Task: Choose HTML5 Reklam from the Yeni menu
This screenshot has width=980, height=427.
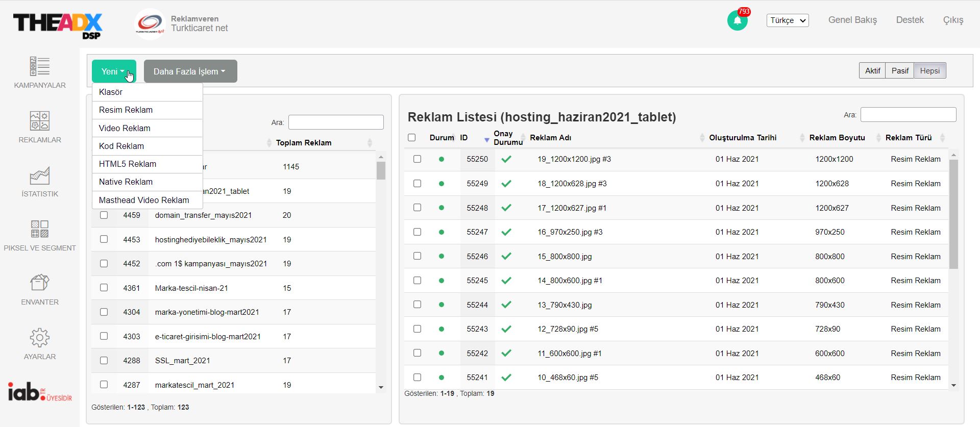Action: pos(148,164)
